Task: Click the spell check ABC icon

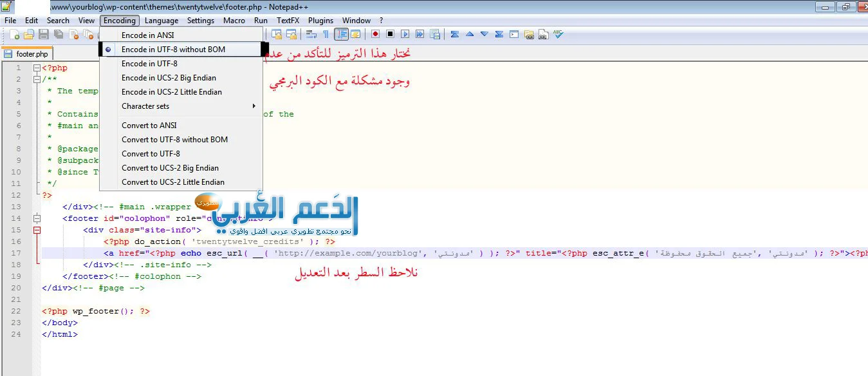Action: point(558,34)
